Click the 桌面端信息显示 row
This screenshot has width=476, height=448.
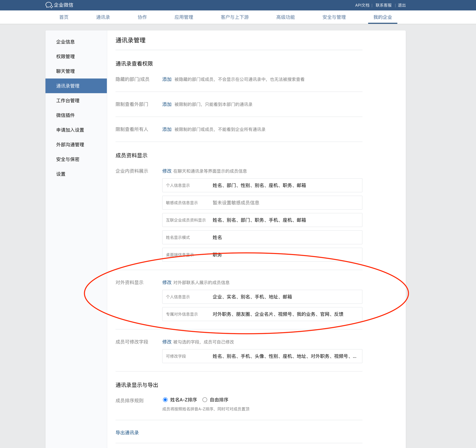[262, 255]
